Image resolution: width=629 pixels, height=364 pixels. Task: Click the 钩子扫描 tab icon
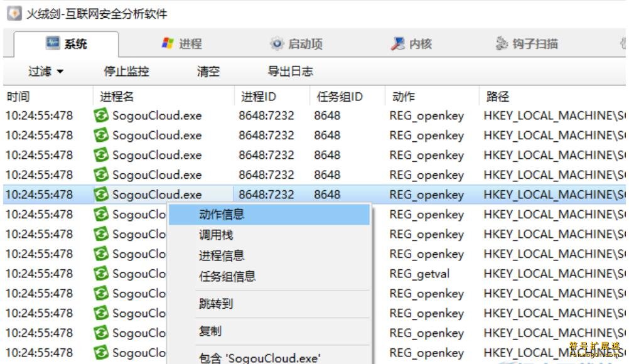point(502,43)
